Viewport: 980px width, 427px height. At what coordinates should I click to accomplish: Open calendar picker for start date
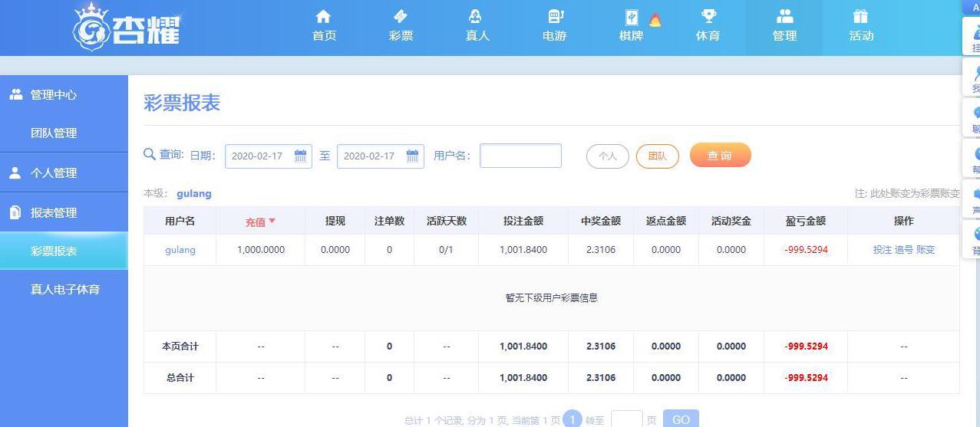point(301,156)
